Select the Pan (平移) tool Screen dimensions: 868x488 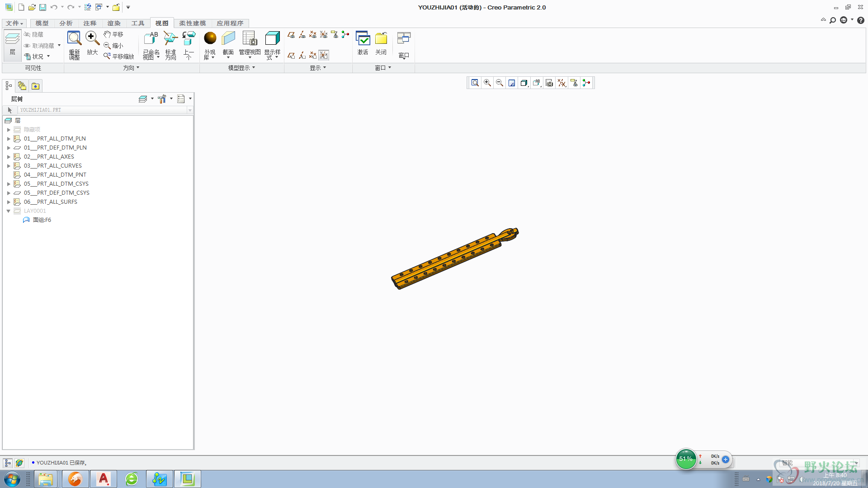pos(113,34)
